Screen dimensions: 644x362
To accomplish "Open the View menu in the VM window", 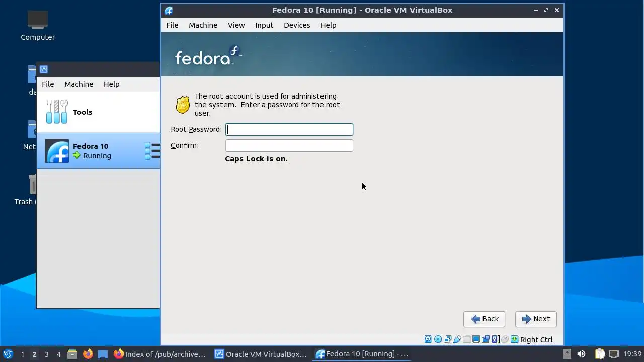I will click(236, 25).
